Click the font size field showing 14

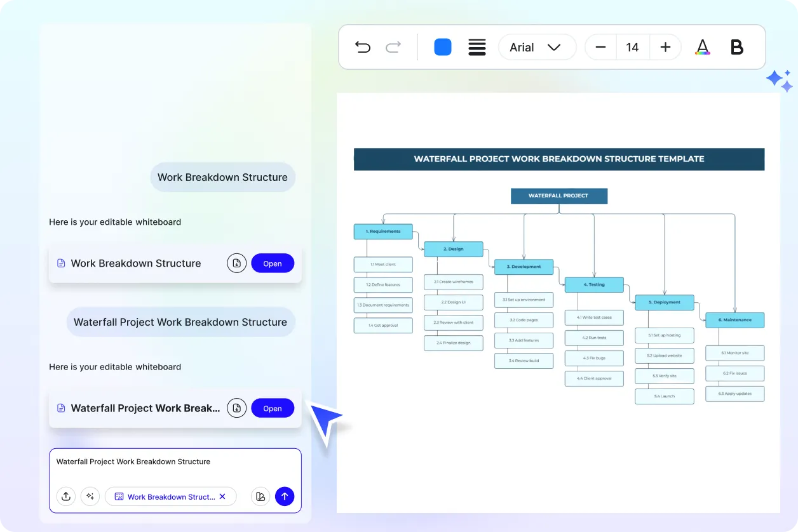632,47
